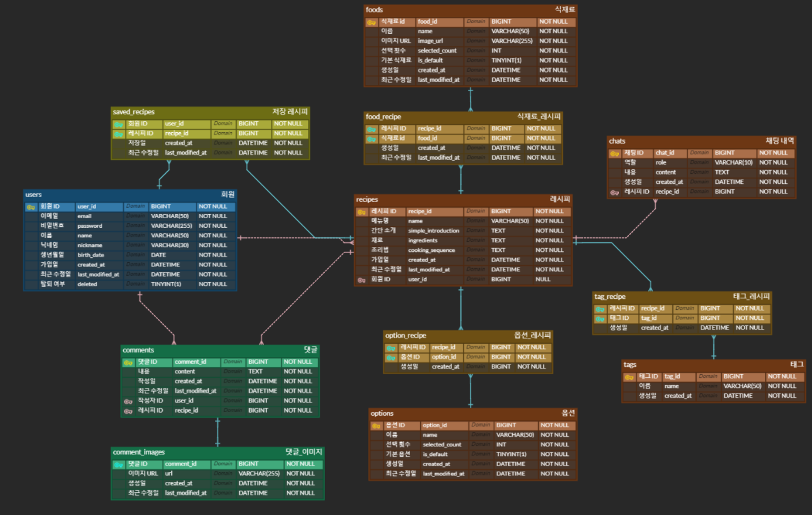Select the url column in comment_images
This screenshot has height=515, width=812.
(x=168, y=474)
